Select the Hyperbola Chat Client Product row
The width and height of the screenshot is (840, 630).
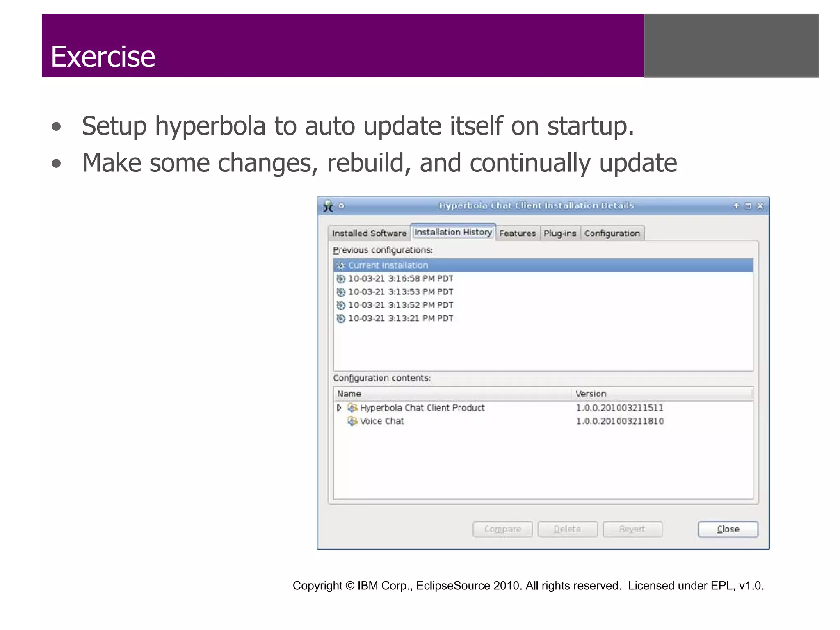pyautogui.click(x=543, y=408)
